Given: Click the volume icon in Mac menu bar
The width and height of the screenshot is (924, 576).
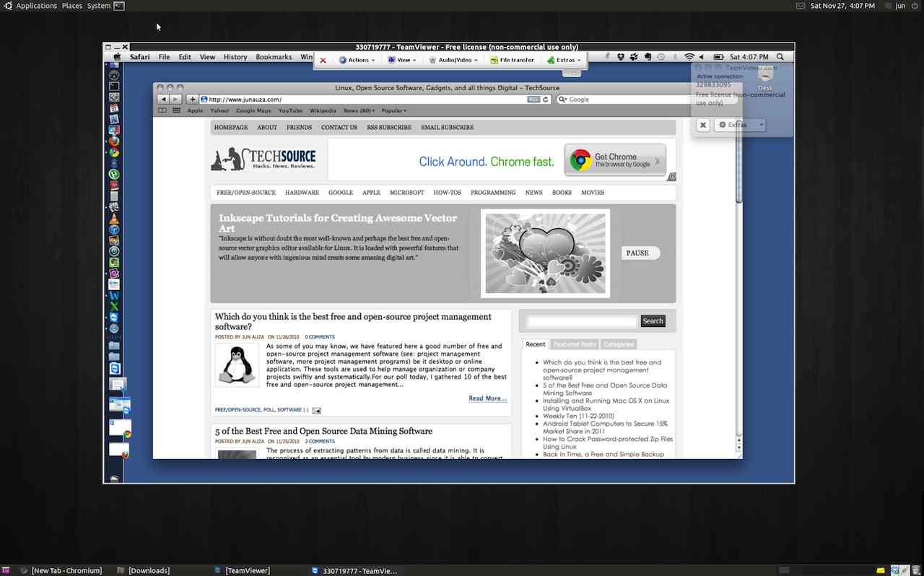Looking at the screenshot, I should (702, 57).
